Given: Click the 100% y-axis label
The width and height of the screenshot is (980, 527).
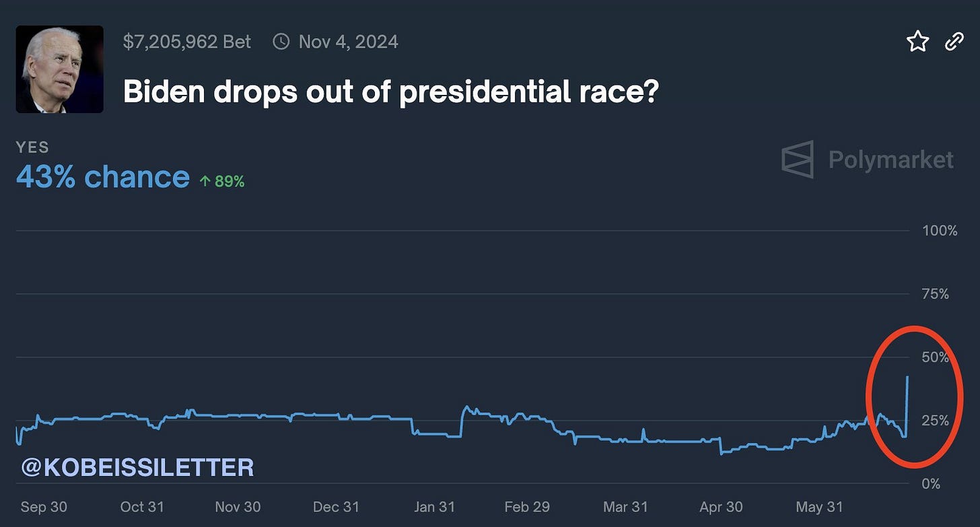Looking at the screenshot, I should [940, 231].
